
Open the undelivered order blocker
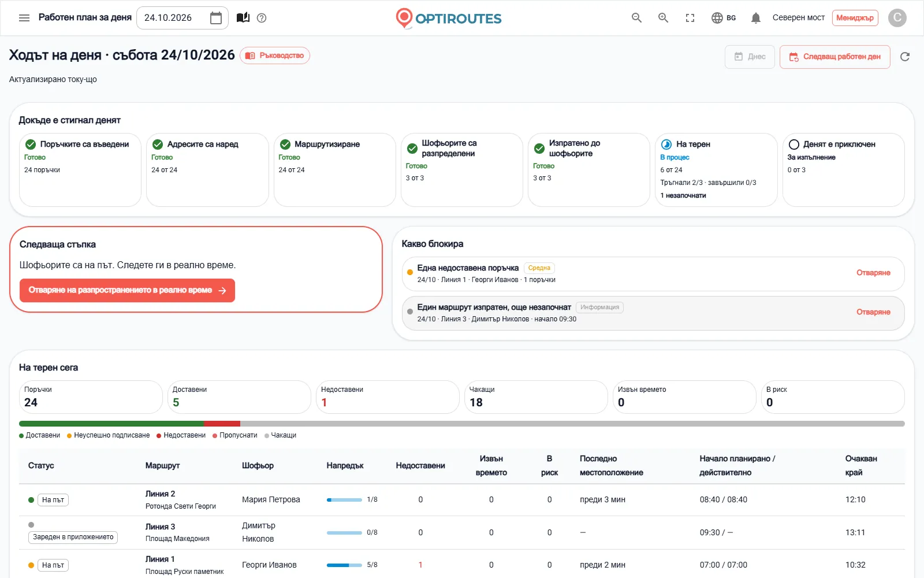click(873, 273)
